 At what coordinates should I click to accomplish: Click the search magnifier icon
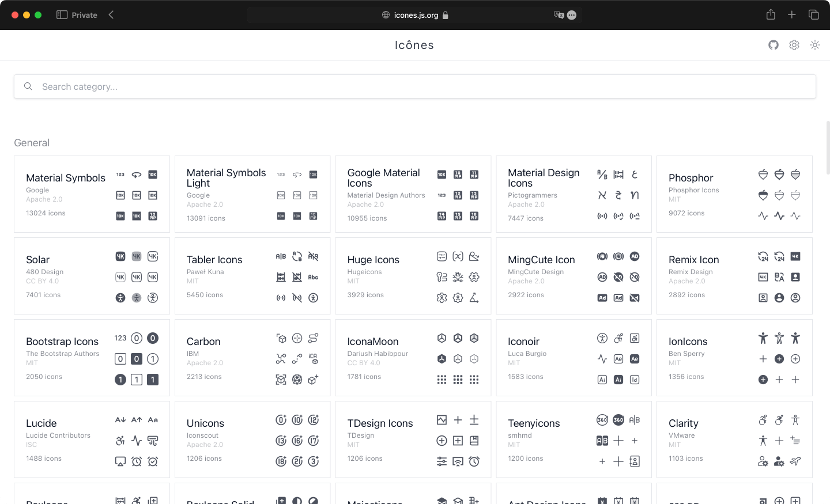click(28, 86)
